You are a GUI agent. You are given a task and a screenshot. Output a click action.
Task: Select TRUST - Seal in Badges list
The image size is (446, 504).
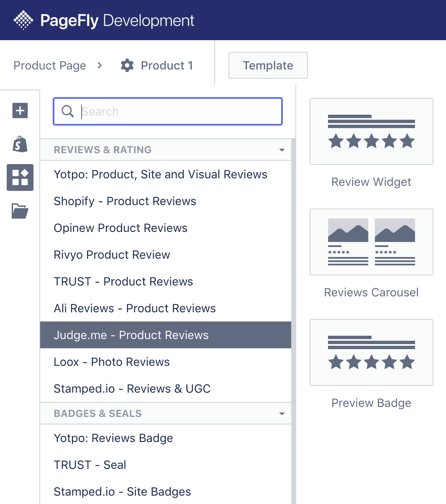(x=90, y=465)
